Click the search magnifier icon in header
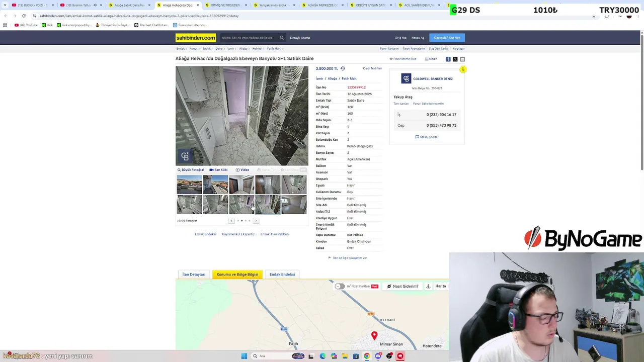This screenshot has height=362, width=644. (282, 38)
